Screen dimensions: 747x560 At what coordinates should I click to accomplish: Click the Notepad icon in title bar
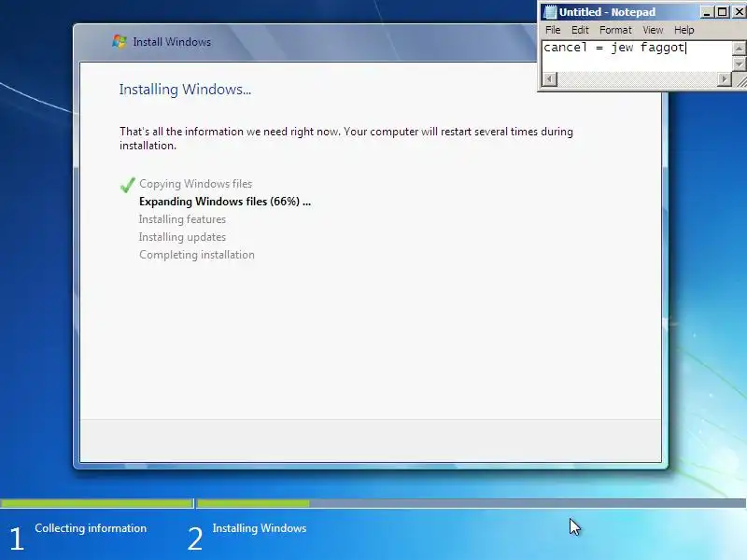coord(550,12)
